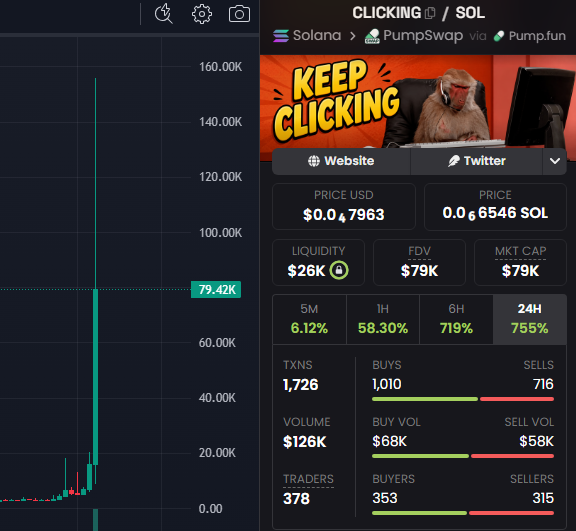Click the PumpSwap link
Screen dimensions: 576x531
(x=414, y=36)
